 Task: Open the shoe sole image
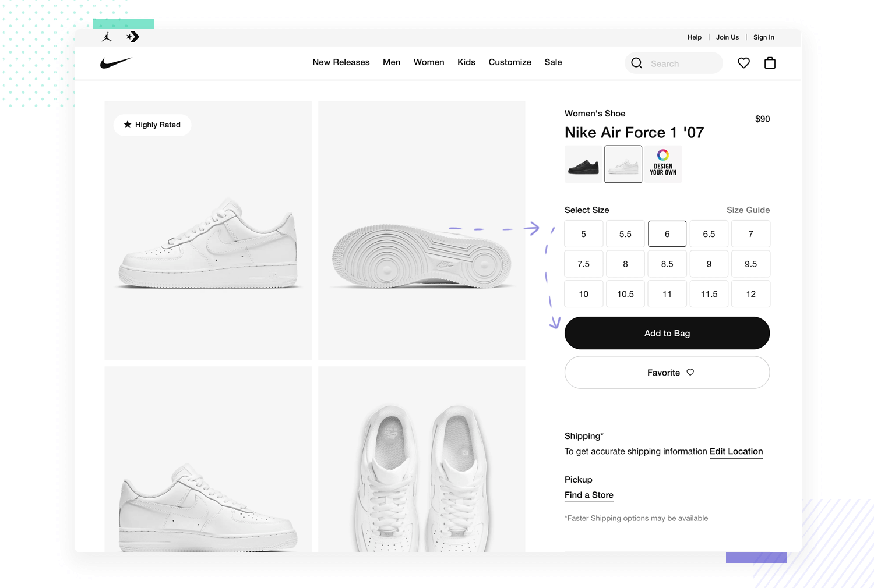point(422,231)
